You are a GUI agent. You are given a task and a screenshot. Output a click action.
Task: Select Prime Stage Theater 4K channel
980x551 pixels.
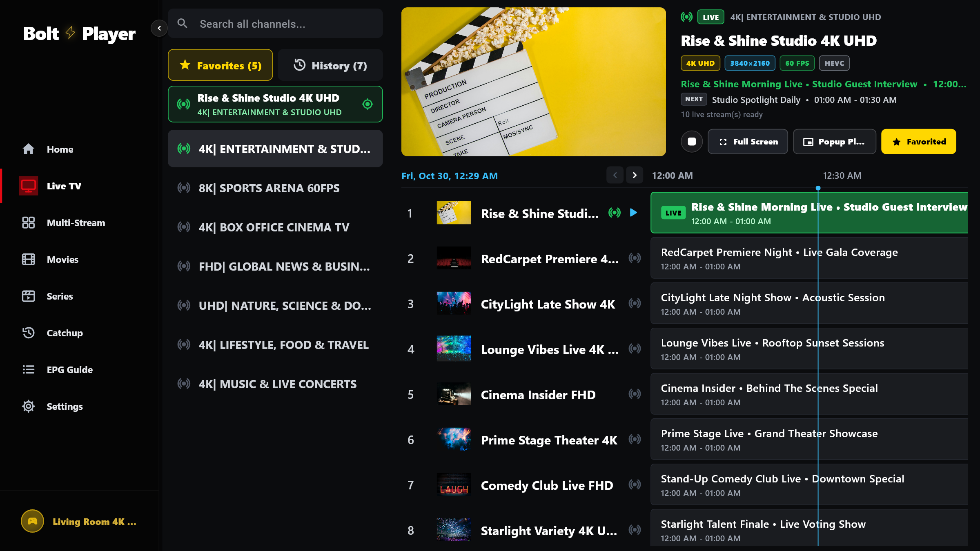click(x=525, y=440)
